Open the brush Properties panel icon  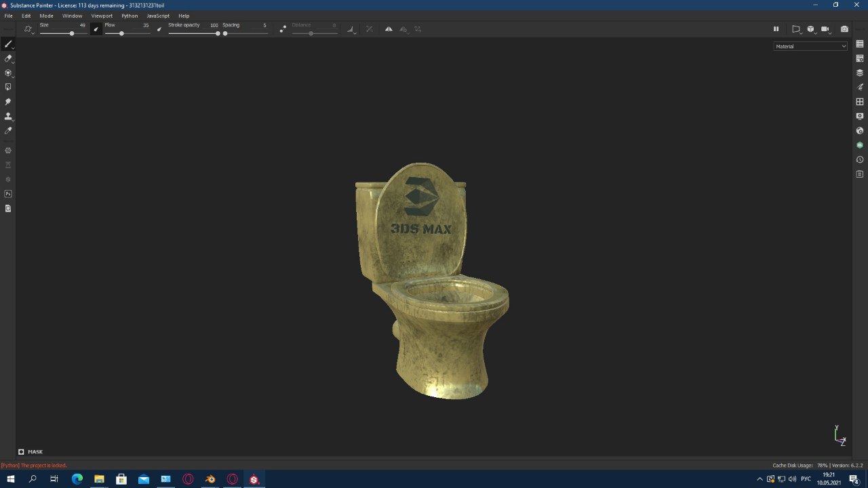860,87
